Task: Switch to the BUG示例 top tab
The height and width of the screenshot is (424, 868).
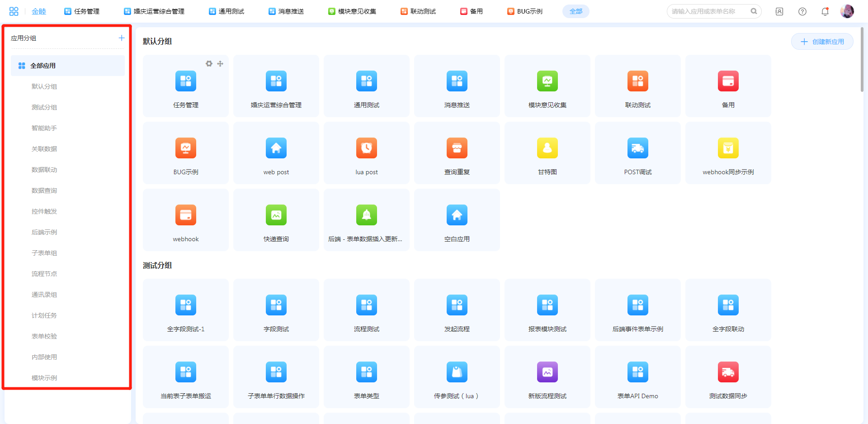Action: tap(525, 11)
